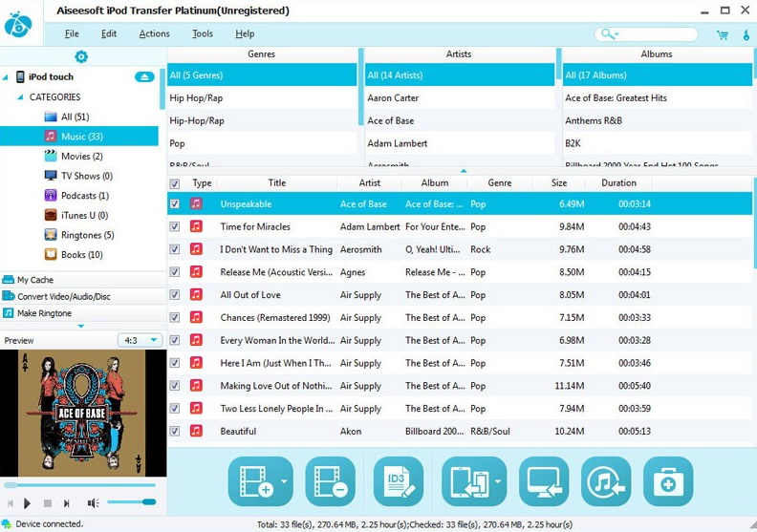Screen dimensions: 757x532
Task: Open My Cache section
Action: pos(83,280)
